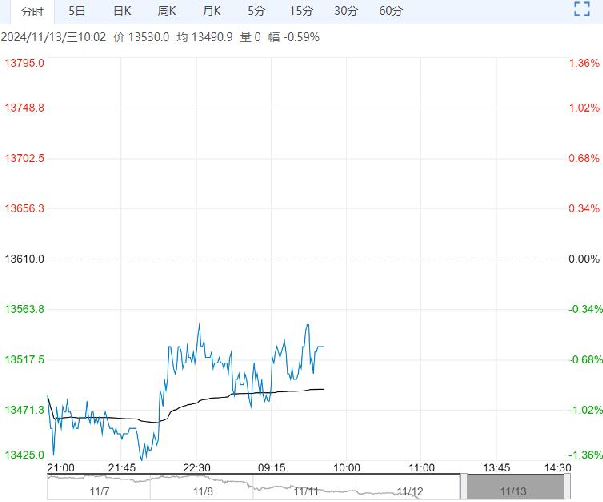Click the 0.00% baseline label
Image resolution: width=603 pixels, height=502 pixels.
[582, 259]
